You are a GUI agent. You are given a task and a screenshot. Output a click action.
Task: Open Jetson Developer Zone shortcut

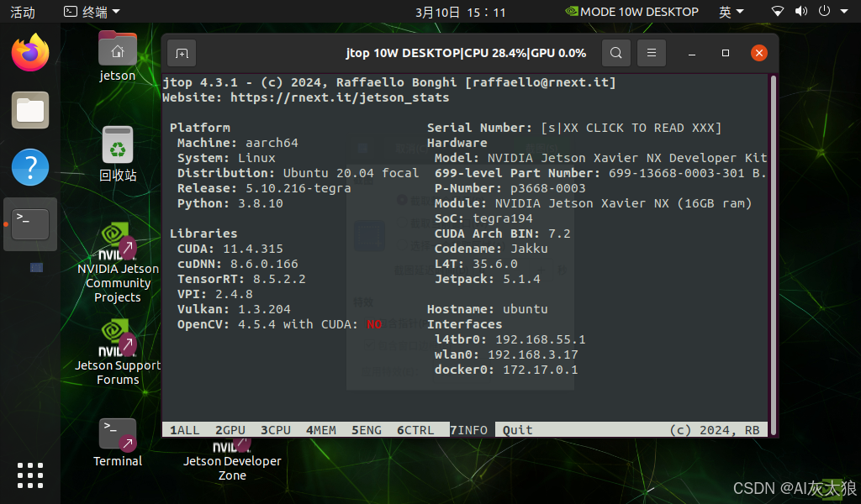click(232, 459)
